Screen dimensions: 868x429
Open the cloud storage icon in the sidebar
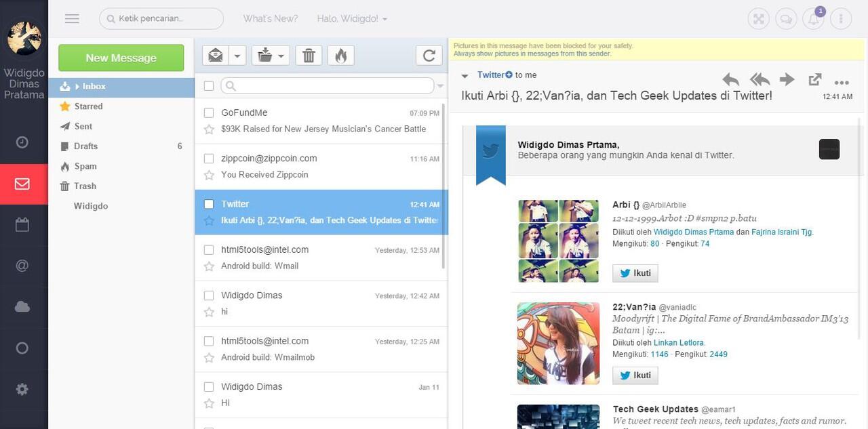pyautogui.click(x=22, y=307)
